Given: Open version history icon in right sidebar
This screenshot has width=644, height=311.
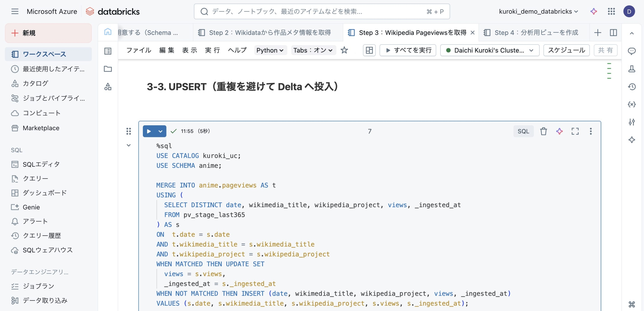Looking at the screenshot, I should click(x=632, y=87).
